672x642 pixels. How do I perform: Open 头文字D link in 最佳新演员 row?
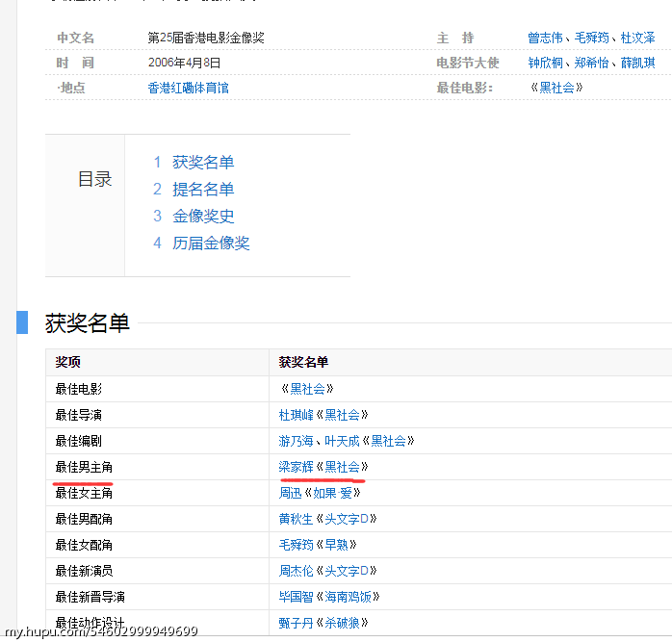(x=347, y=571)
